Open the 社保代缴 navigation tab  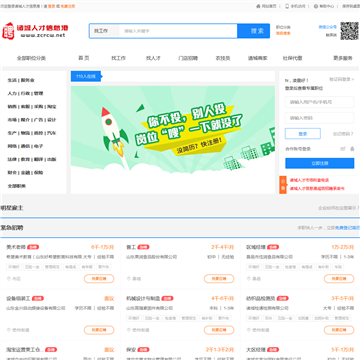click(292, 58)
